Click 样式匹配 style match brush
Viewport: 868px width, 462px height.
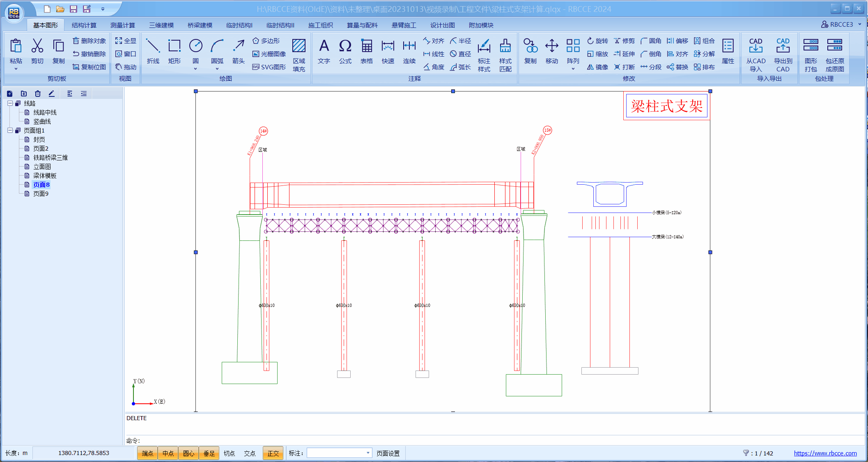point(505,55)
